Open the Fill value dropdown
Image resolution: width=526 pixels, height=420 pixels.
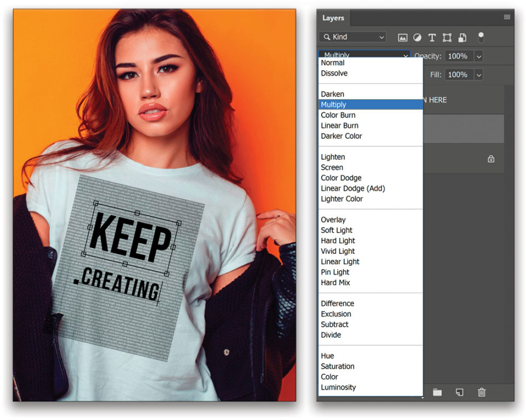[479, 74]
